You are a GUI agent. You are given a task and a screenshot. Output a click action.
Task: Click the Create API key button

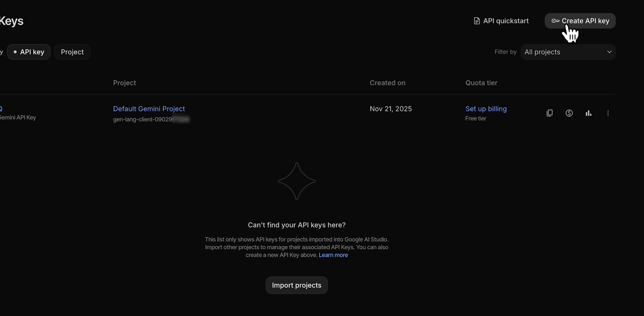[580, 21]
